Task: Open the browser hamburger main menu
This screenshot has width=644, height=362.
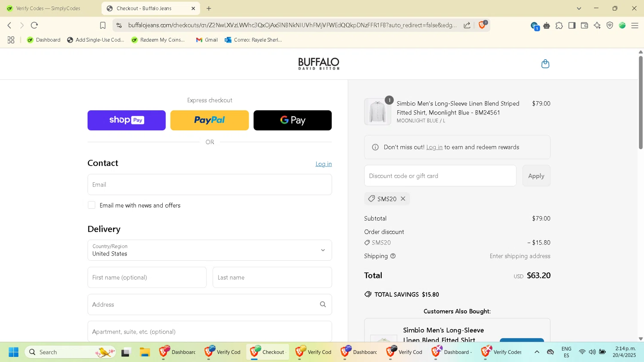Action: tap(635, 26)
